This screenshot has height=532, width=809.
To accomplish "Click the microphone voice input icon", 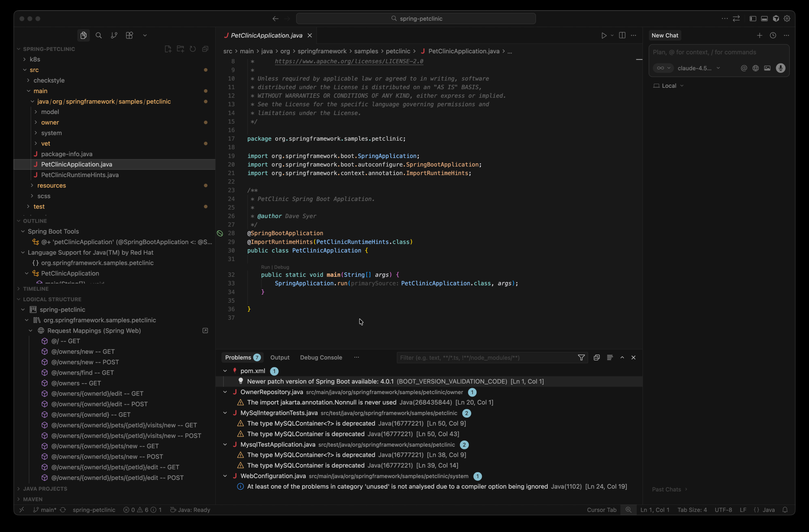I will [x=781, y=68].
